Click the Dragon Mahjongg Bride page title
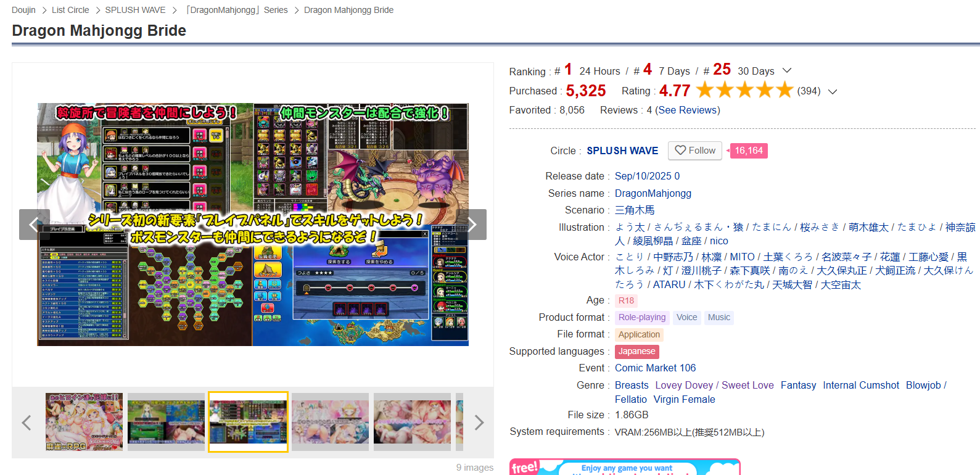 click(99, 30)
